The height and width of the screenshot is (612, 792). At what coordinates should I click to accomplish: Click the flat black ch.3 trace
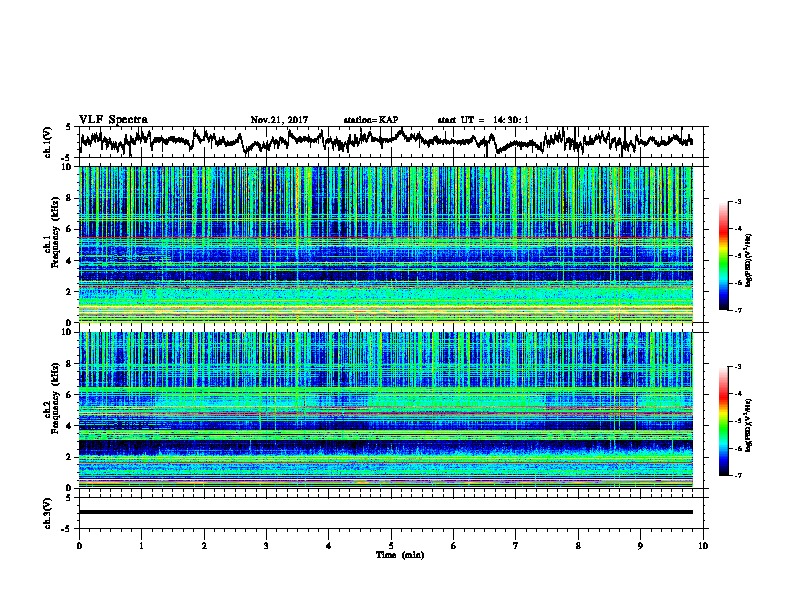coord(386,512)
